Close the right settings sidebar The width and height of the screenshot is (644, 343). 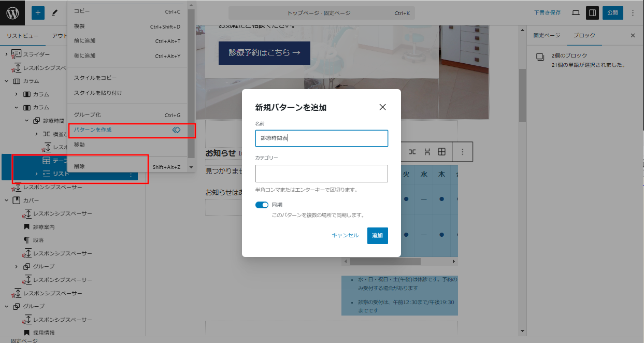tap(633, 36)
